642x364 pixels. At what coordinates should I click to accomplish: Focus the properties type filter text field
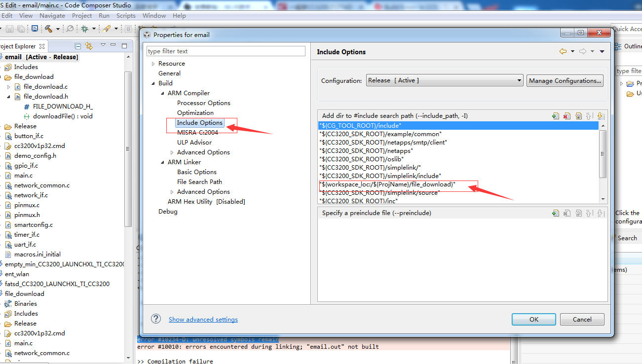[226, 51]
